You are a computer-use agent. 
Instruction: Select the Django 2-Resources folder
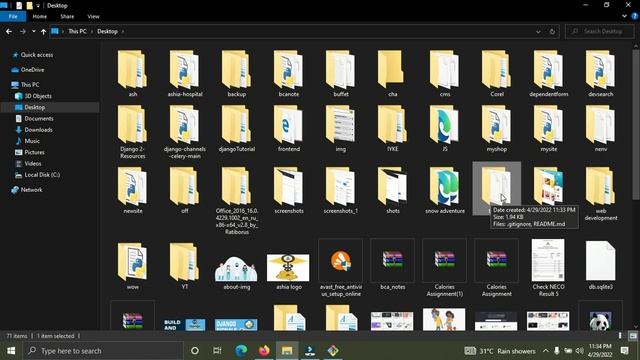click(x=132, y=131)
